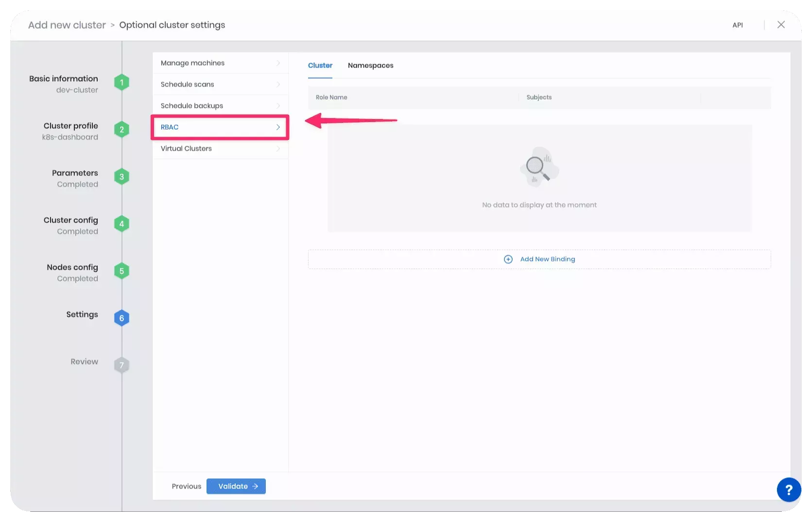Switch to the Namespaces tab

(370, 65)
